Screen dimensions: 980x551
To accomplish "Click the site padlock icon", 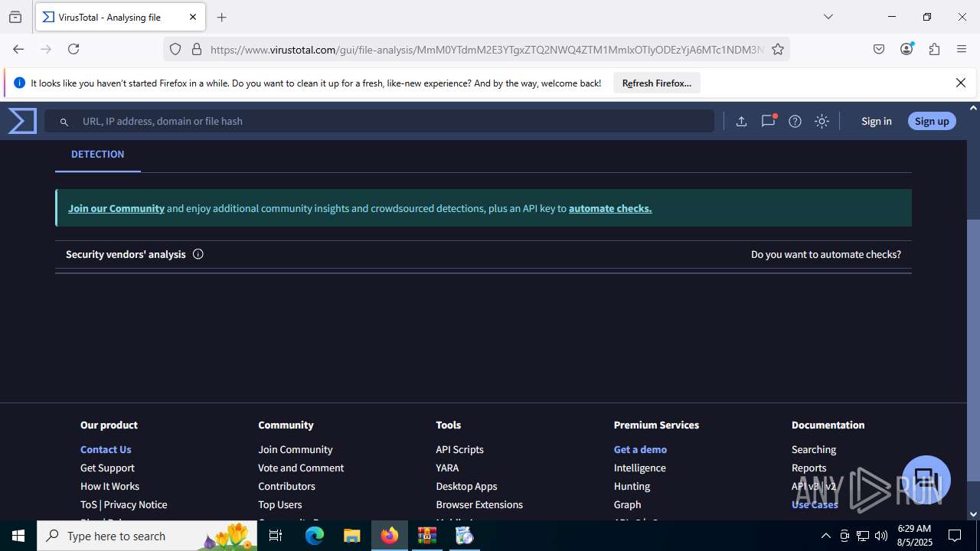I will [197, 49].
